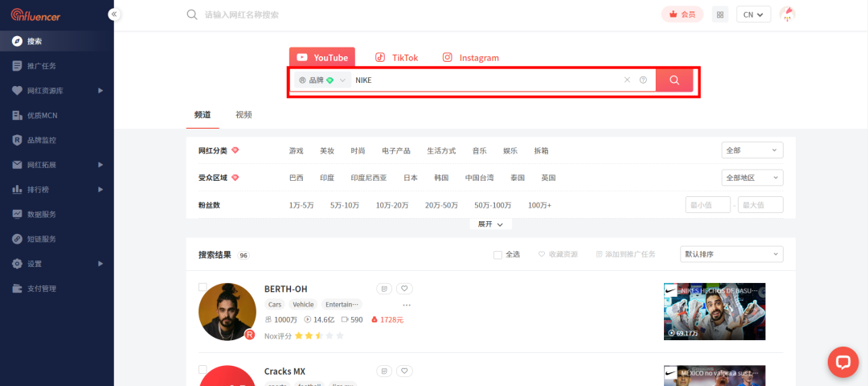This screenshot has width=868, height=386.
Task: Open the 全部地区 region dropdown
Action: coord(752,178)
